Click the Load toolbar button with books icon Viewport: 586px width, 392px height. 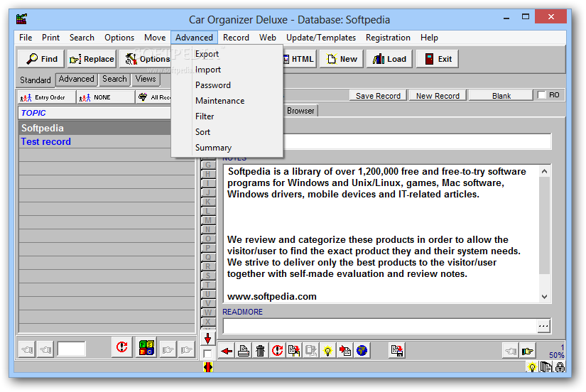click(389, 59)
